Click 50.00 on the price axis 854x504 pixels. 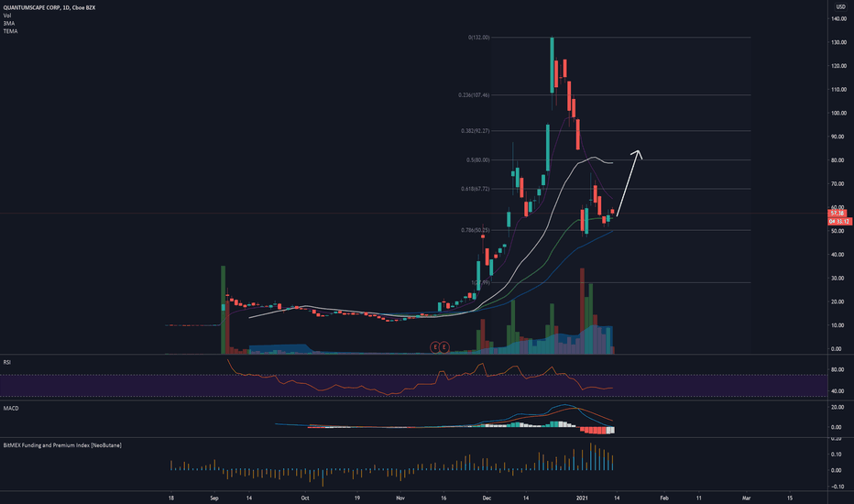coord(838,231)
